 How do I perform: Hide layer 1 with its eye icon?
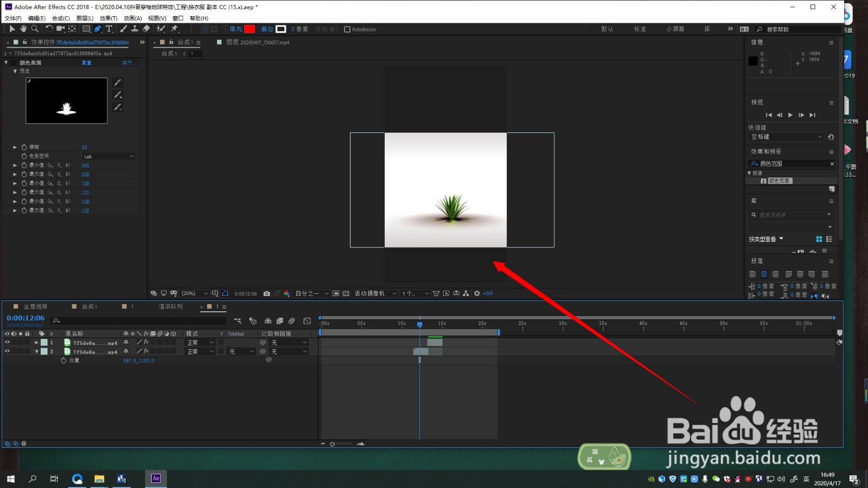pos(7,343)
